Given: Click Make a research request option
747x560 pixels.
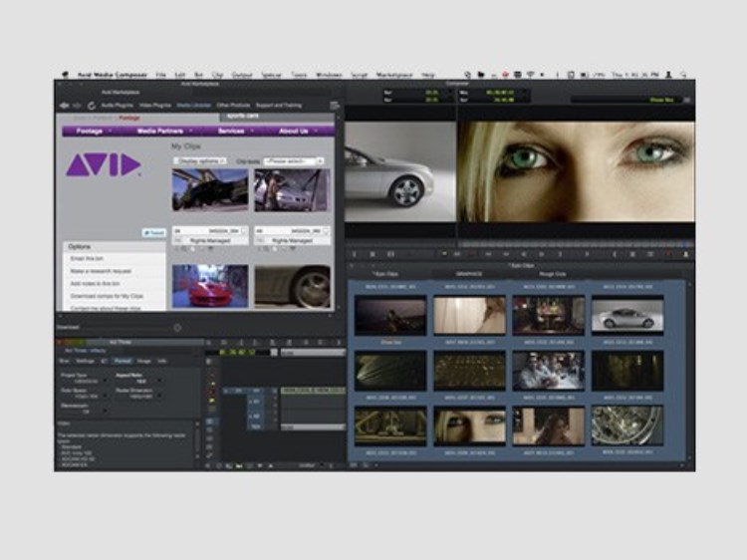Looking at the screenshot, I should tap(101, 271).
